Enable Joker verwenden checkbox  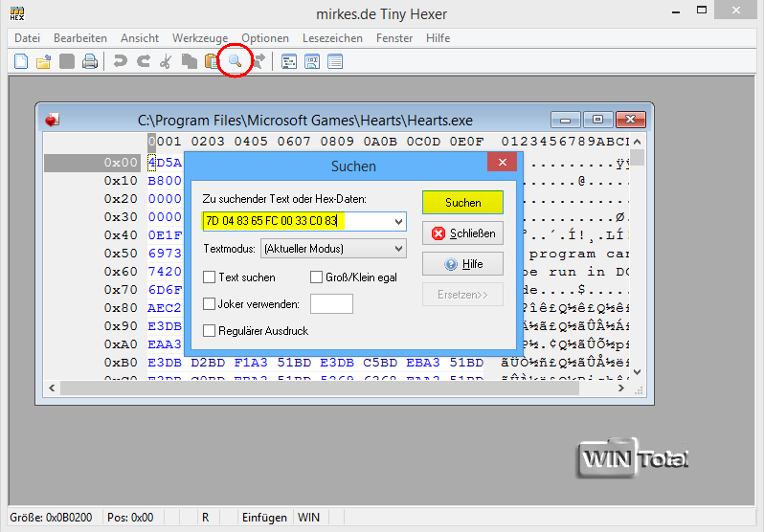[209, 304]
